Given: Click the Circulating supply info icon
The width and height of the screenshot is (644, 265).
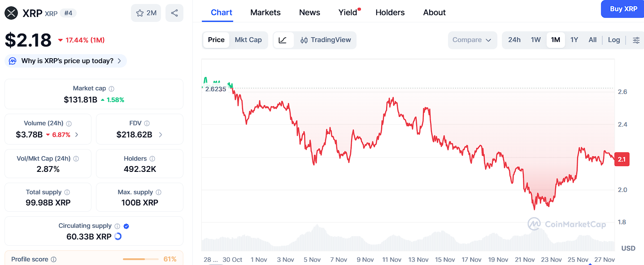Looking at the screenshot, I should click(117, 226).
